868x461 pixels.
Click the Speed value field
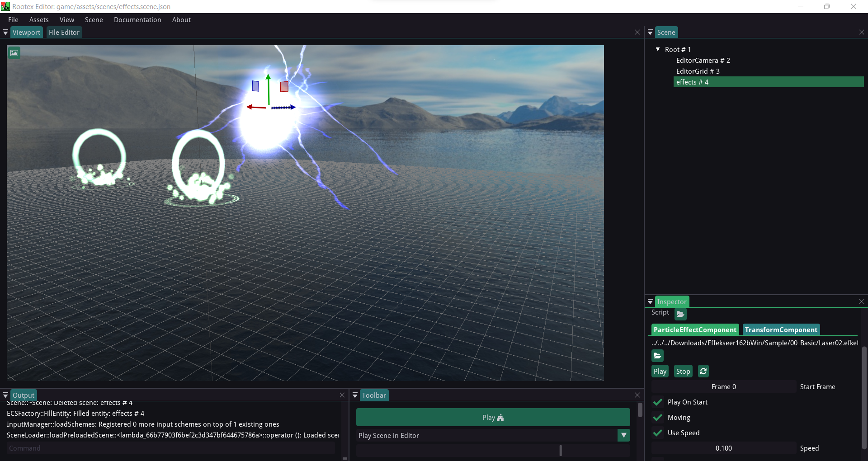(723, 448)
